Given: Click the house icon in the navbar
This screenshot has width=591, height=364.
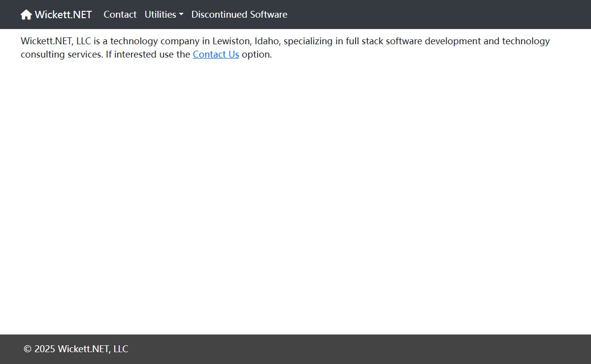Looking at the screenshot, I should 26,15.
